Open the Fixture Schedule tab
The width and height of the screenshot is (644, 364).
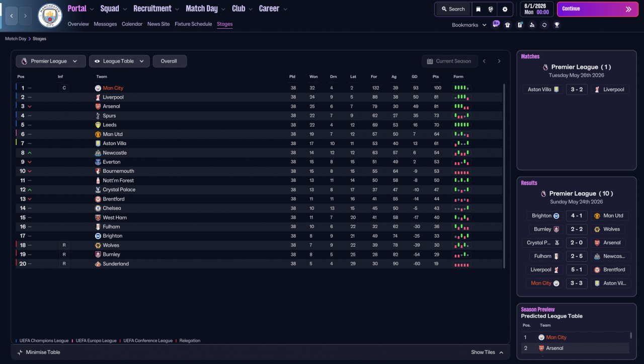(x=193, y=24)
